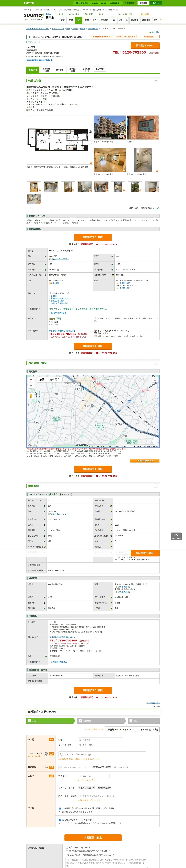Collapse the 物件の特徴 section
Image resolution: width=186 pixels, height=868 pixels.
156,81
